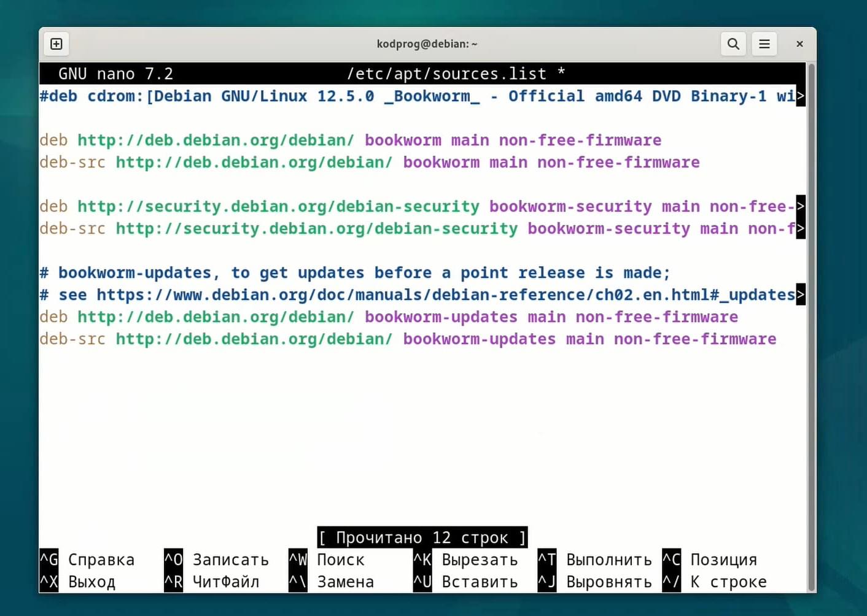This screenshot has height=616, width=867.
Task: Click 'bookworm-updates' on the deb line
Action: [441, 317]
